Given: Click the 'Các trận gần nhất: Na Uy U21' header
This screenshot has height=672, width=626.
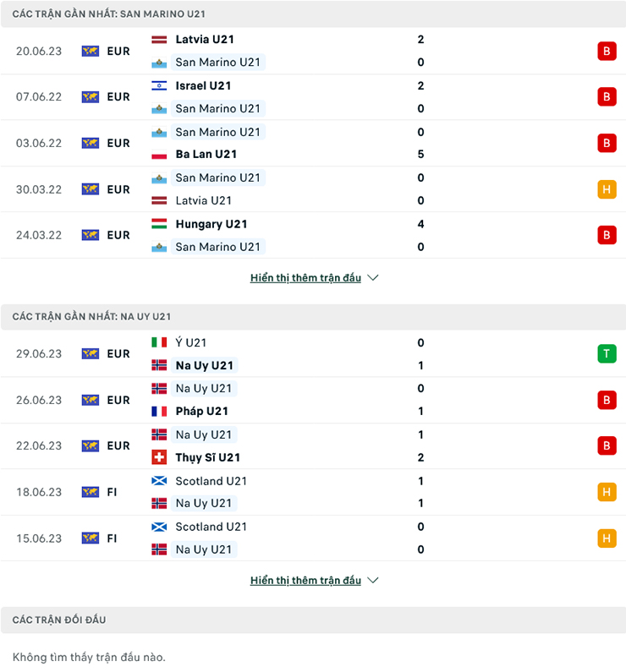Looking at the screenshot, I should [x=91, y=316].
